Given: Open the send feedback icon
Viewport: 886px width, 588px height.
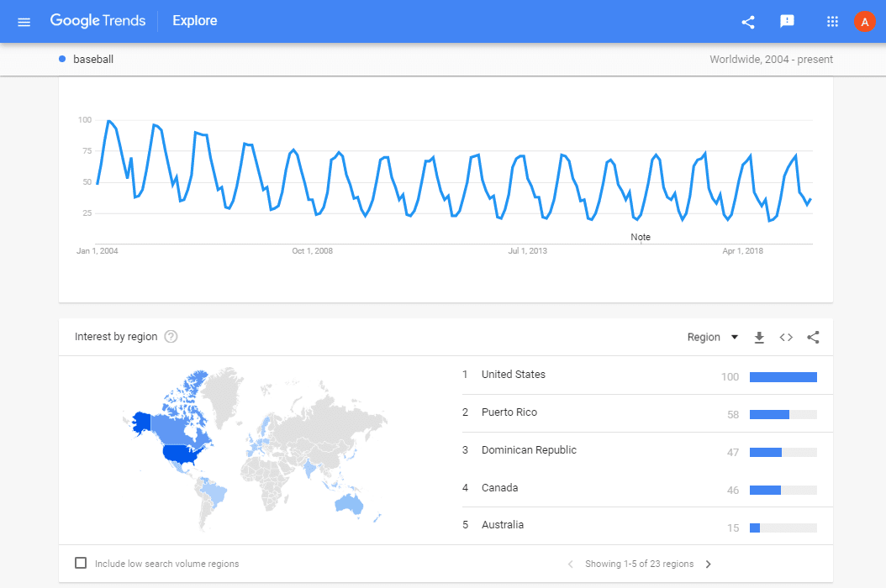Looking at the screenshot, I should (x=788, y=22).
